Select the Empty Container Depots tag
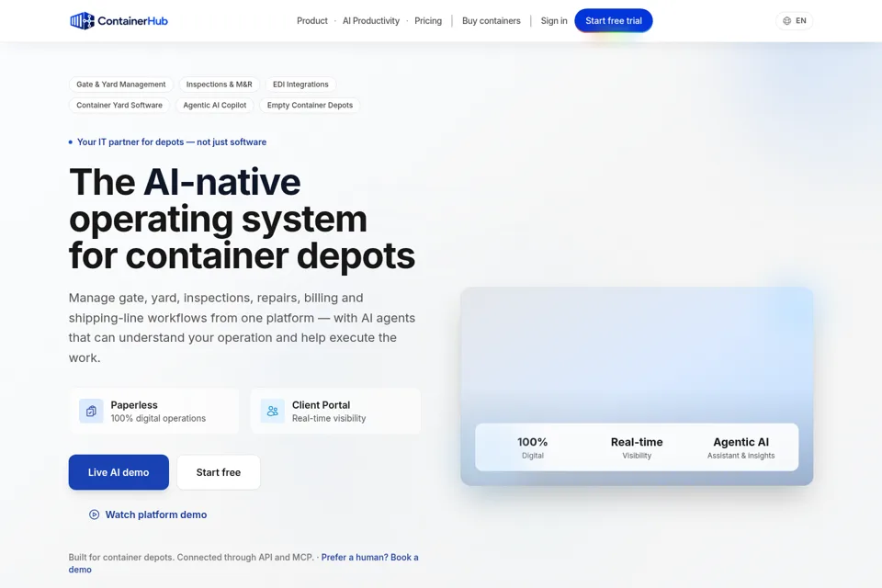Image resolution: width=882 pixels, height=588 pixels. (x=310, y=106)
